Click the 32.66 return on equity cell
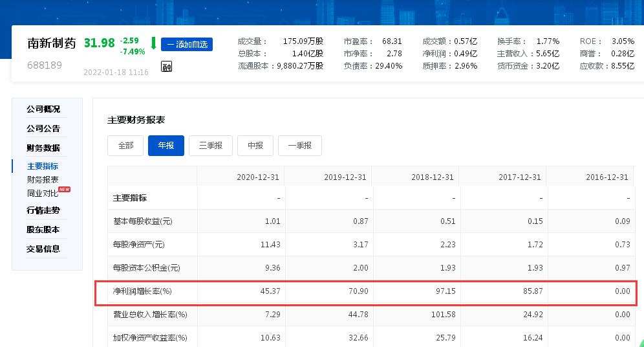The height and width of the screenshot is (347, 644). (358, 338)
